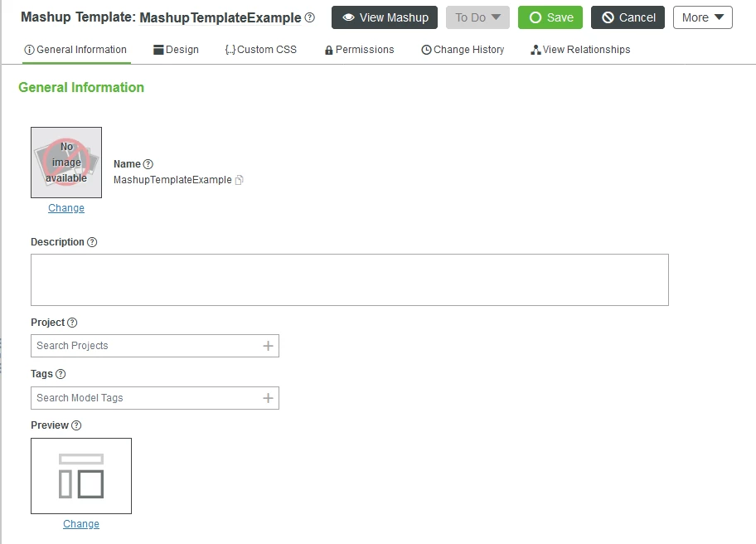The width and height of the screenshot is (756, 544).
Task: Click the help icon next to Mashup Template title
Action: click(x=309, y=17)
